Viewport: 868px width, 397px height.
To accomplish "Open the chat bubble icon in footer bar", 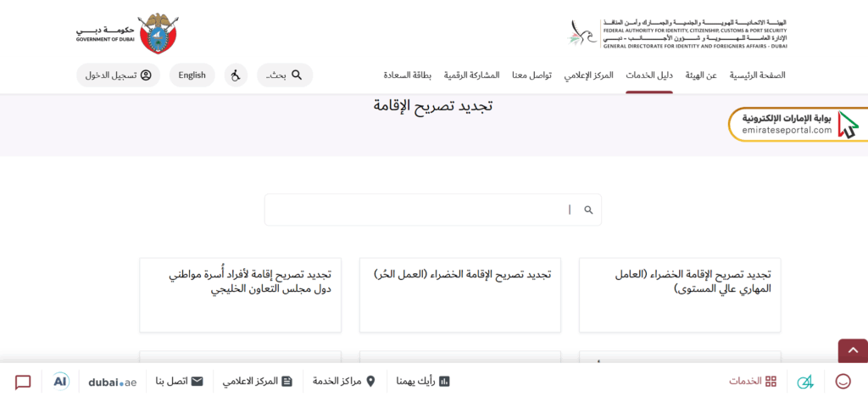I will [x=23, y=382].
